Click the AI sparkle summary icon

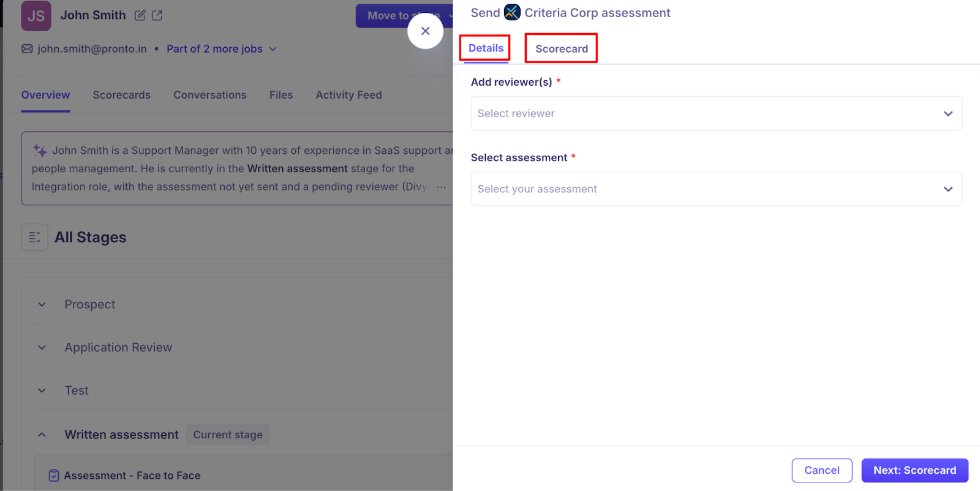(40, 151)
